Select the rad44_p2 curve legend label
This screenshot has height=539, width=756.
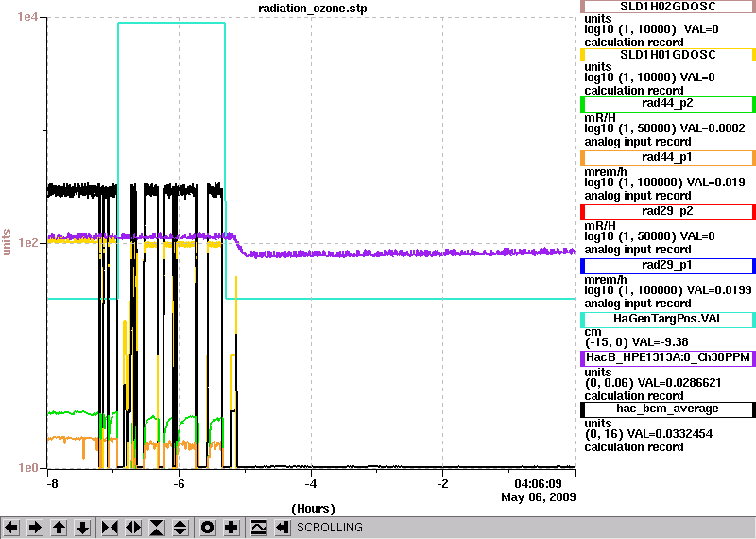[x=668, y=103]
